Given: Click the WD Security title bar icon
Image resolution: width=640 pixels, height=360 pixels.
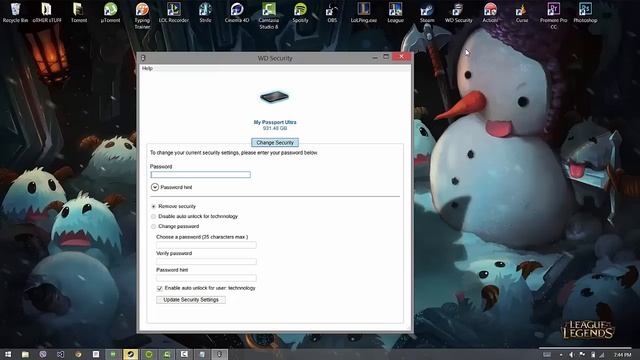Looking at the screenshot, I should (x=143, y=58).
